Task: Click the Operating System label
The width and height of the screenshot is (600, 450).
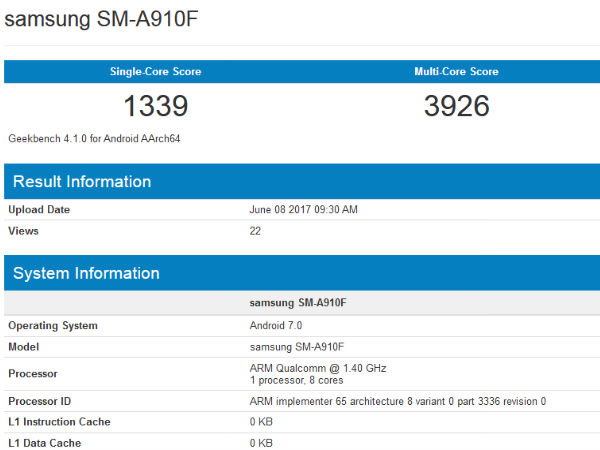Action: (53, 326)
